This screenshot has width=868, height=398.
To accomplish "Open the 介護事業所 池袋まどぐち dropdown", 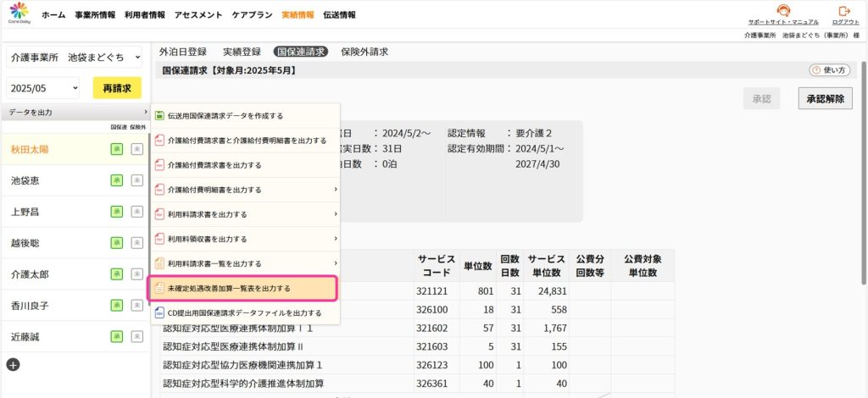I will coord(75,57).
